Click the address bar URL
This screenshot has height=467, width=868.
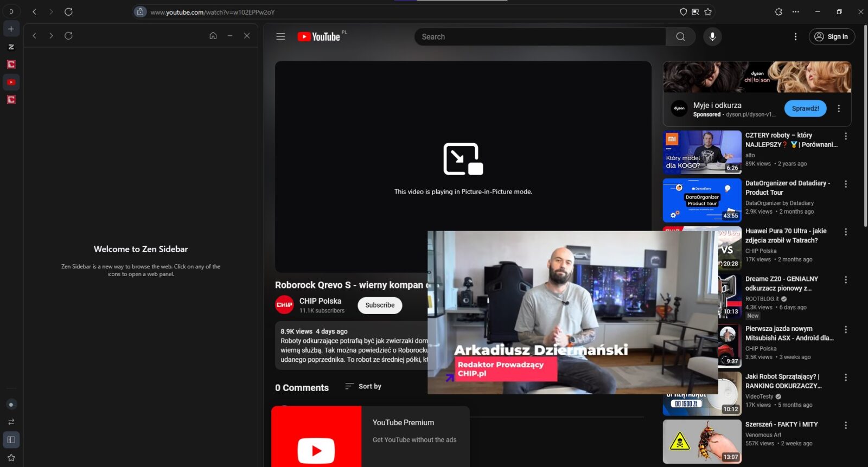point(213,12)
